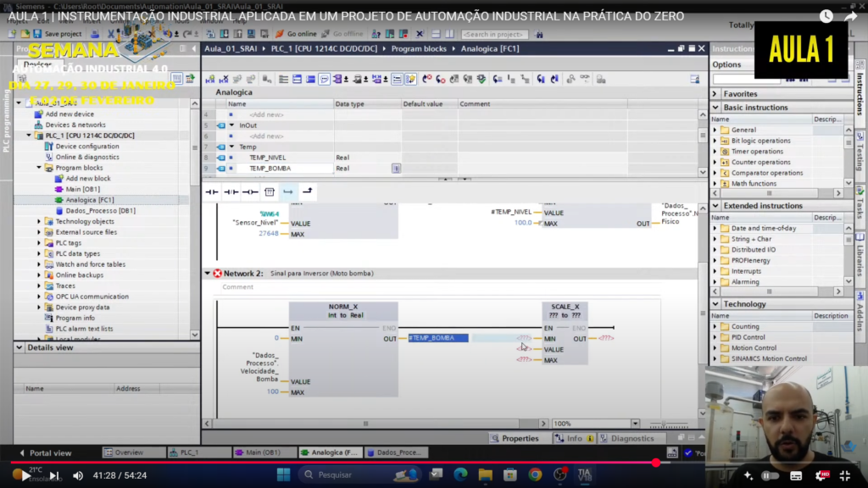Viewport: 868px width, 488px height.
Task: Collapse Network 2 section
Action: click(208, 274)
